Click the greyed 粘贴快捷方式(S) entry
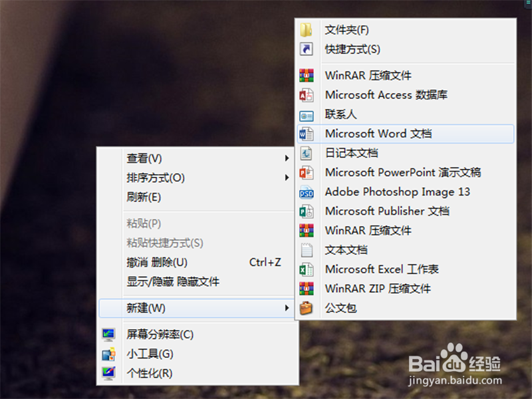 (196, 243)
